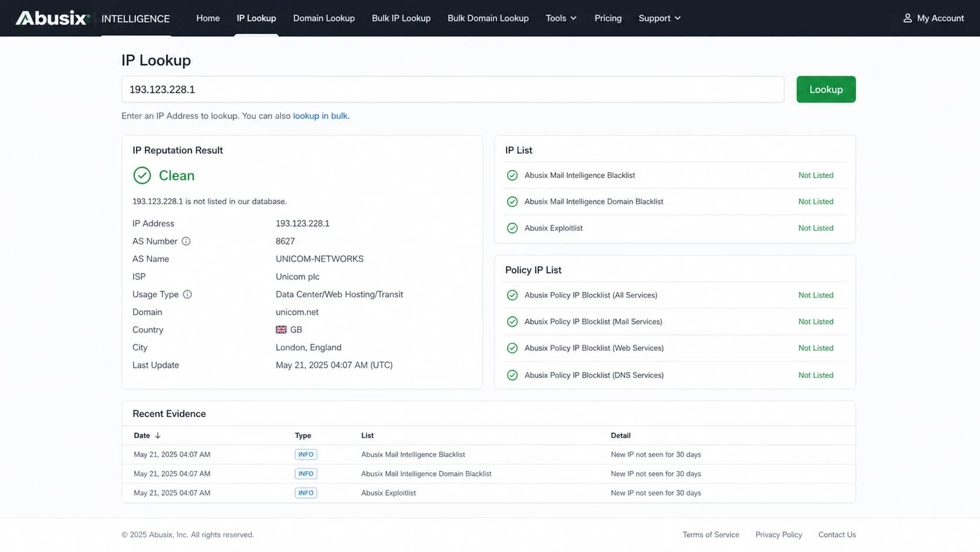Go to the Domain Lookup tab
This screenshot has height=552, width=980.
[x=324, y=18]
